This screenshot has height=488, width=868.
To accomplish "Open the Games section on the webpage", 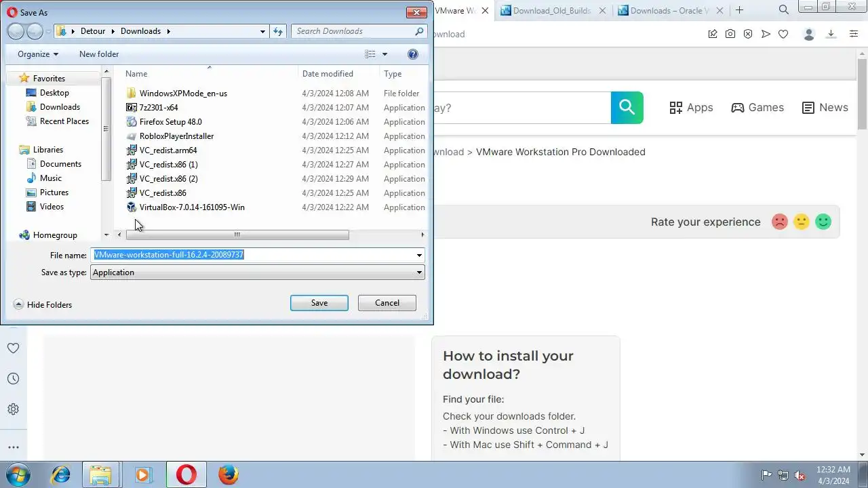I will 757,108.
